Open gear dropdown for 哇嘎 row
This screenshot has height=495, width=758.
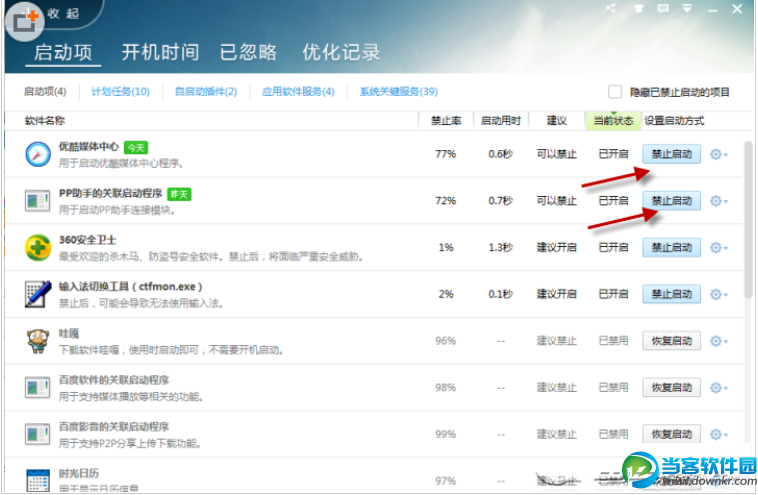click(719, 341)
